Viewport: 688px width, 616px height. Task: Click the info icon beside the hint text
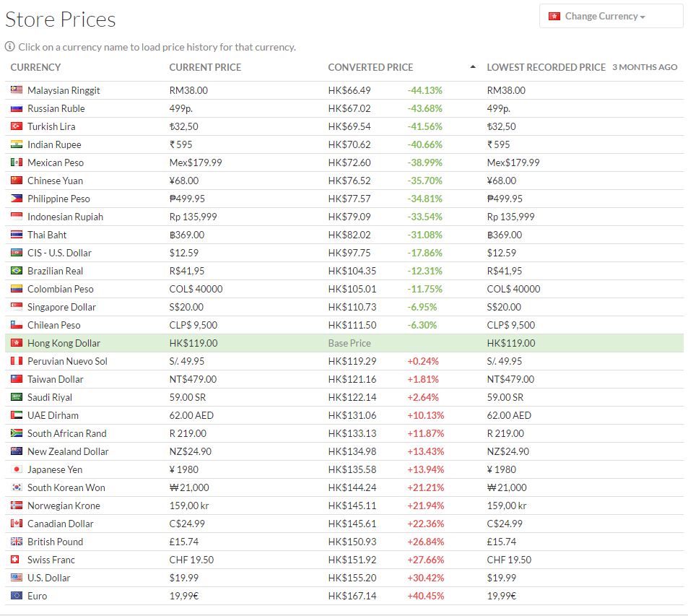coord(10,47)
